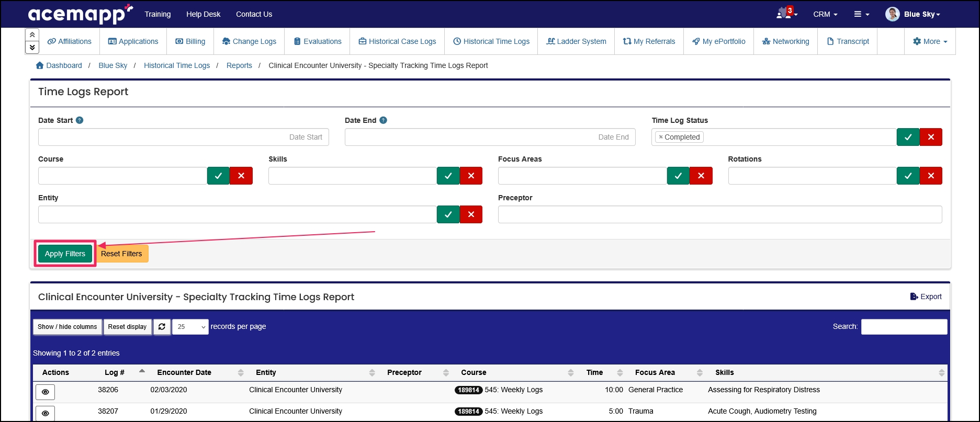Open the Affiliations tab

coord(70,41)
